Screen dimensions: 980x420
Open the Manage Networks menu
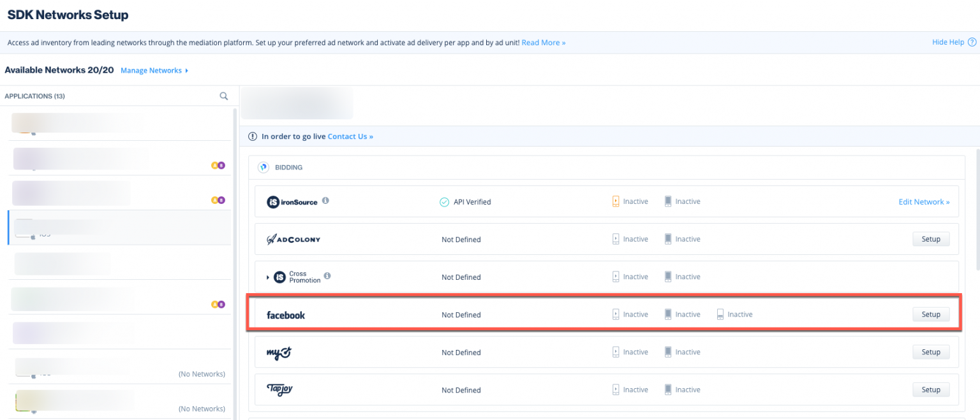(151, 70)
